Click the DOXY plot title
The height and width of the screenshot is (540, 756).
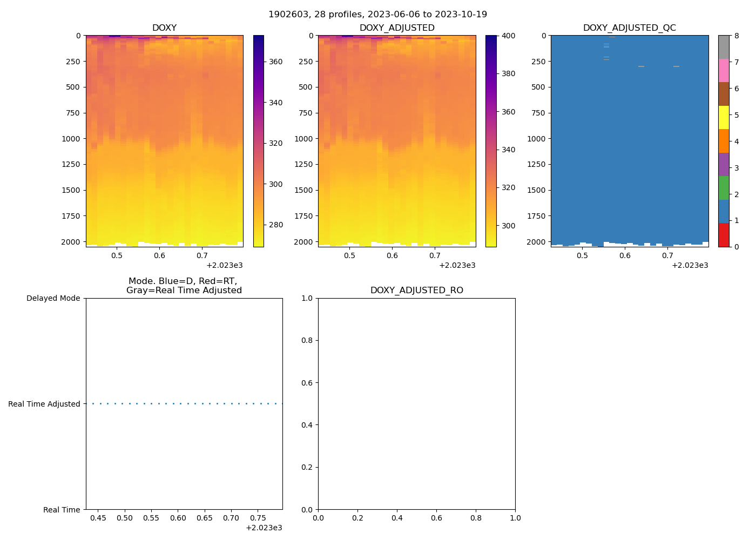click(x=164, y=28)
